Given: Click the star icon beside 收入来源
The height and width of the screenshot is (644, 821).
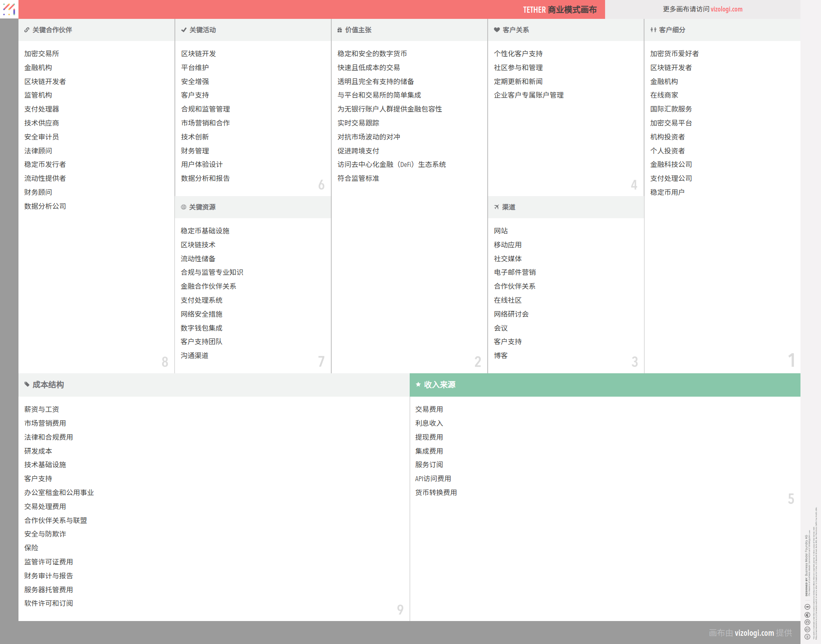Looking at the screenshot, I should click(418, 385).
